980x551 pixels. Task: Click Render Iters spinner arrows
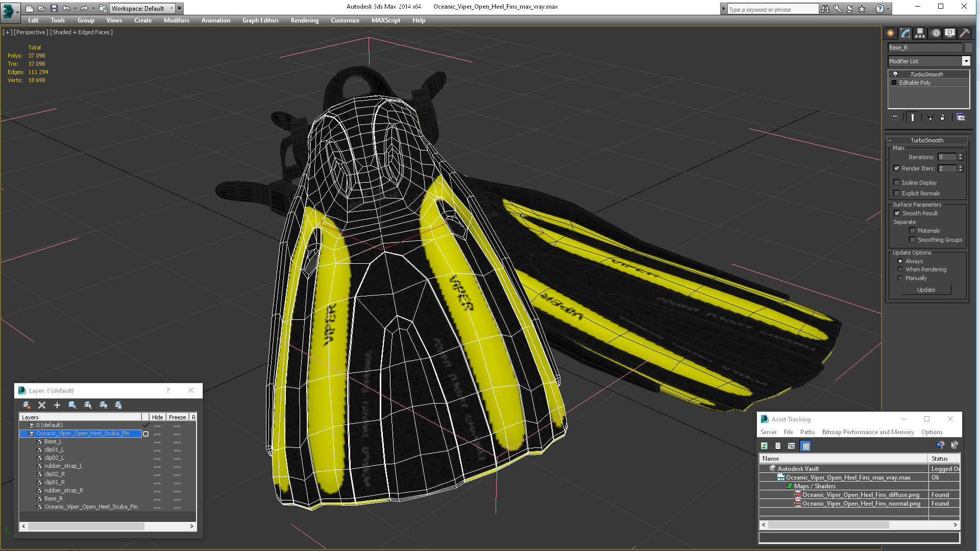pos(961,168)
